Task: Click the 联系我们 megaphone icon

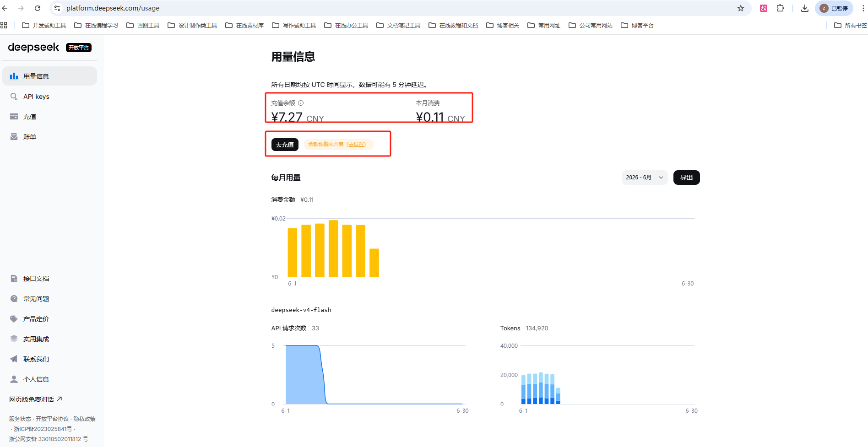Action: 14,359
